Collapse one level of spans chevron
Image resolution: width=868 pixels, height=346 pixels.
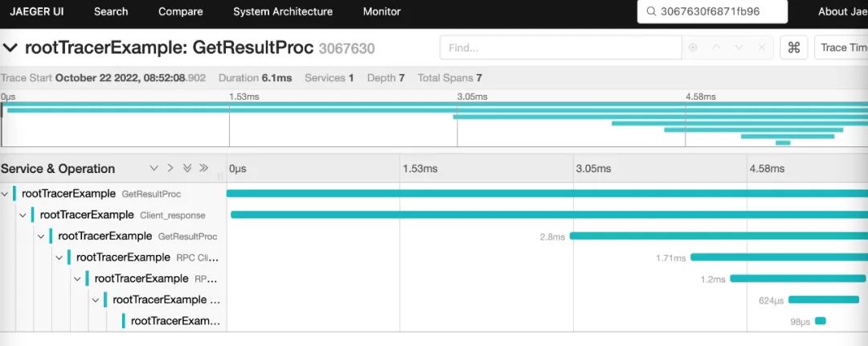coord(170,168)
